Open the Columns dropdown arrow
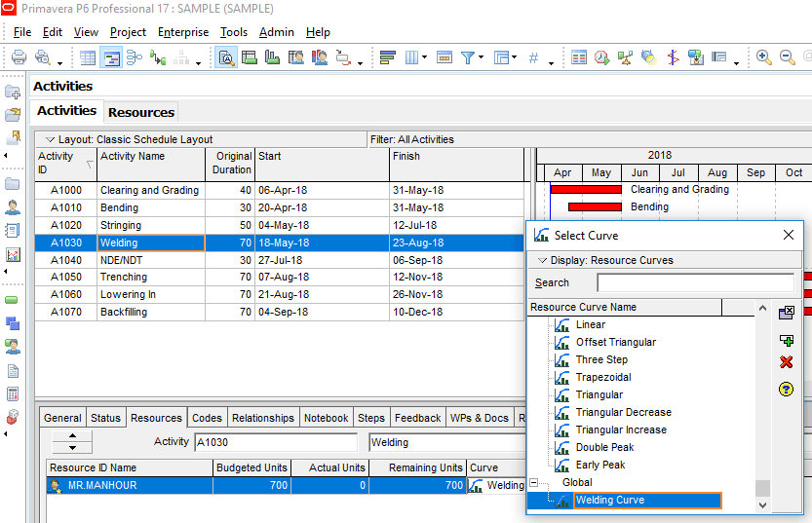Viewport: 812px width, 523px height. pyautogui.click(x=424, y=56)
